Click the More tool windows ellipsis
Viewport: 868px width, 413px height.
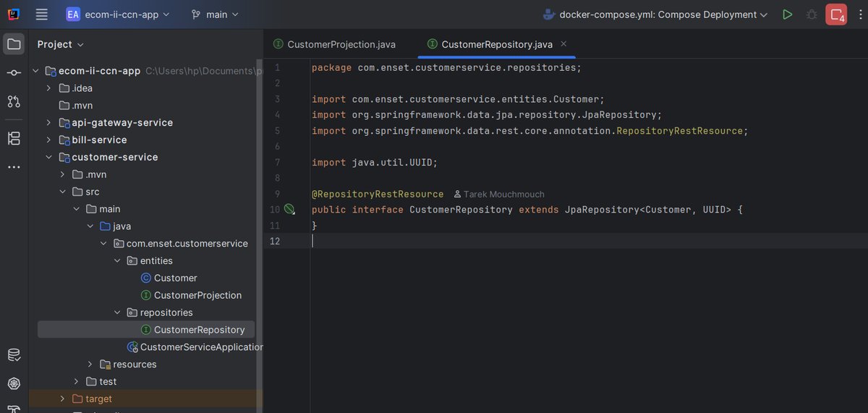[x=14, y=167]
